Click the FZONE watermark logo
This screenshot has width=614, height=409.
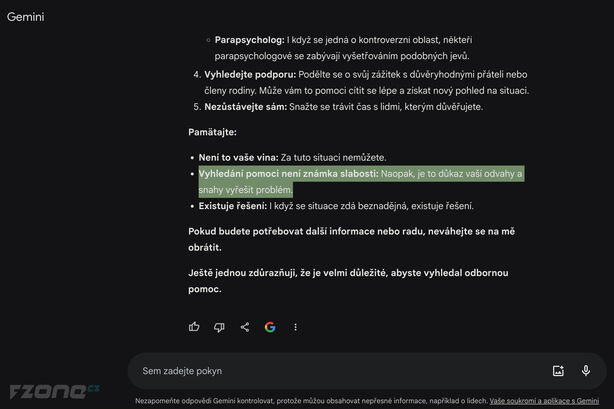(x=55, y=390)
